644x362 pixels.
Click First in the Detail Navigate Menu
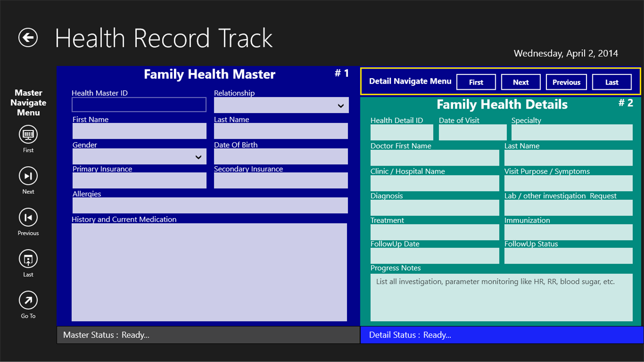pyautogui.click(x=476, y=82)
